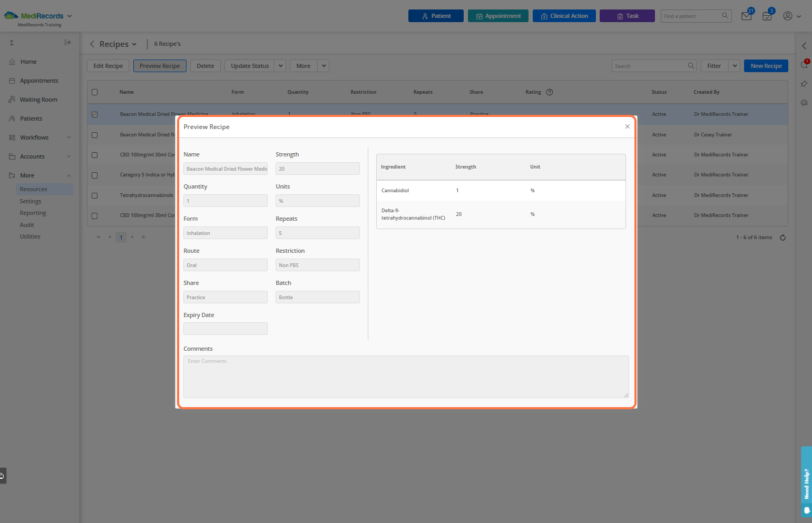Viewport: 812px width, 523px height.
Task: Select Settings under More
Action: tap(31, 201)
